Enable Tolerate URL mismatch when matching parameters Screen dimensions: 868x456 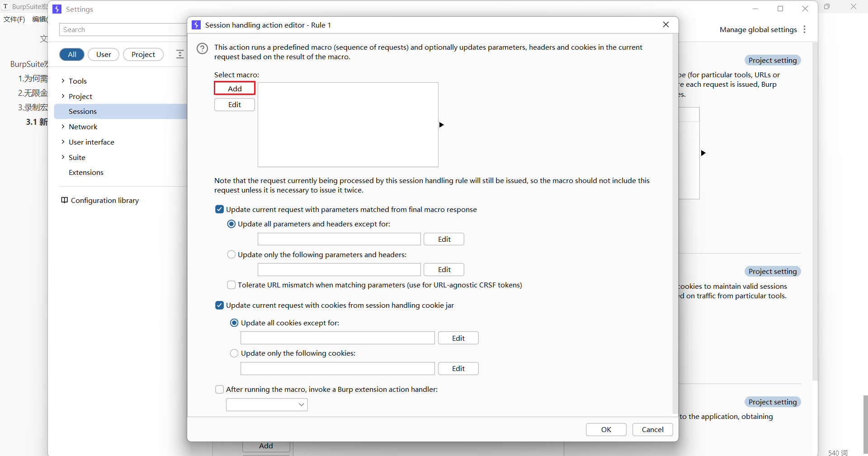click(x=231, y=285)
